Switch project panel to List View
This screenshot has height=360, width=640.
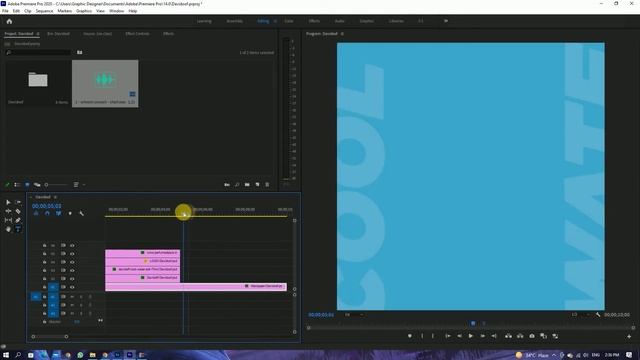(17, 185)
